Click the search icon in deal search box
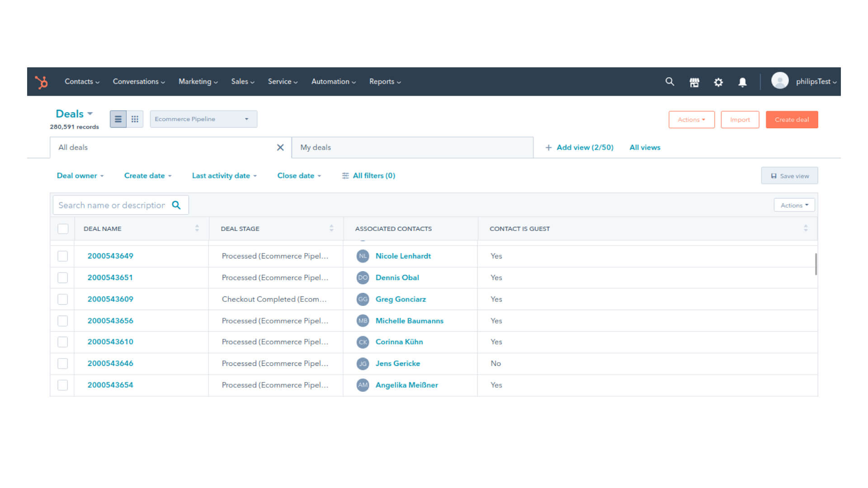The image size is (868, 488). point(176,205)
